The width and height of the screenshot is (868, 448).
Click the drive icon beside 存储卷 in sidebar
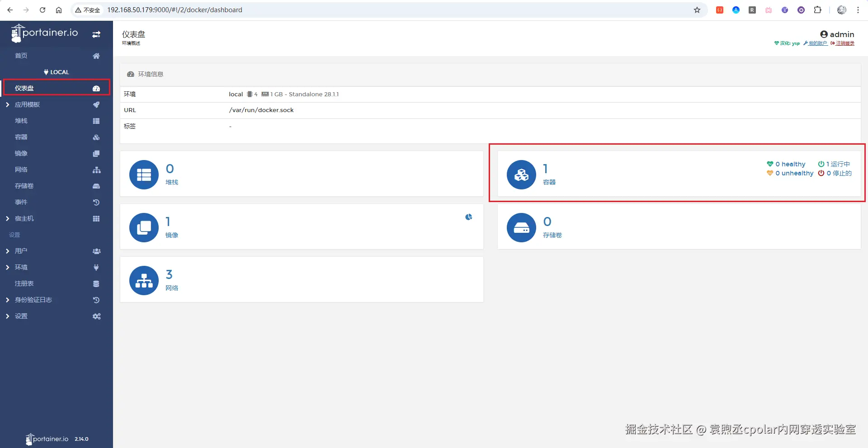coord(96,186)
